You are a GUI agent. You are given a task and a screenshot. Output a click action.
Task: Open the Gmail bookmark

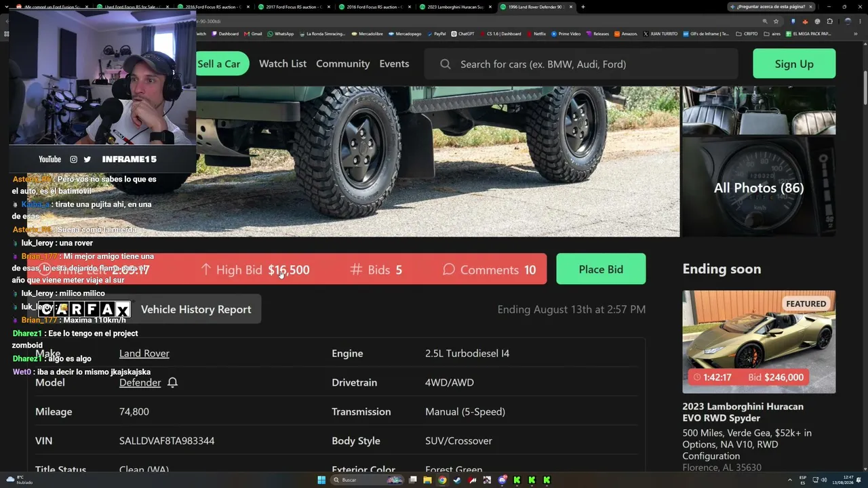[x=253, y=34]
